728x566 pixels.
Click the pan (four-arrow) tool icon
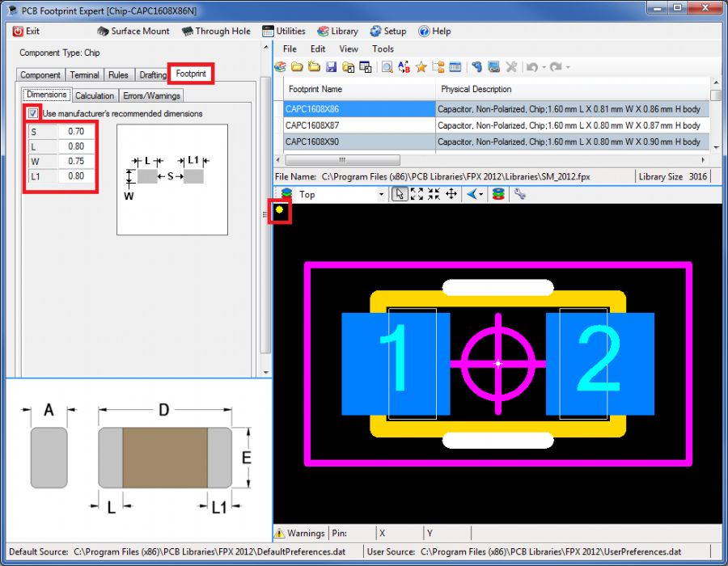pos(451,194)
